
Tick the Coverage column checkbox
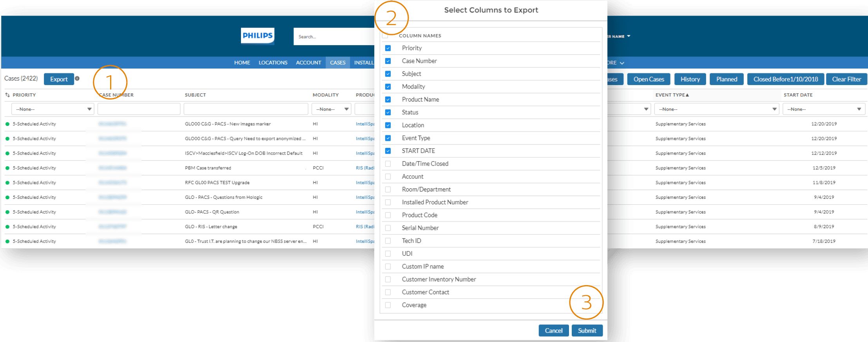pyautogui.click(x=388, y=305)
